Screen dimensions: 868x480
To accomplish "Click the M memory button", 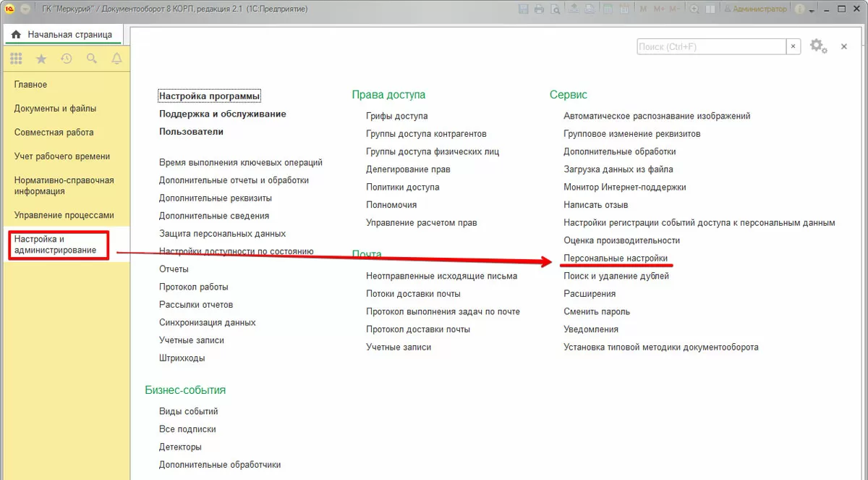I will (x=644, y=9).
